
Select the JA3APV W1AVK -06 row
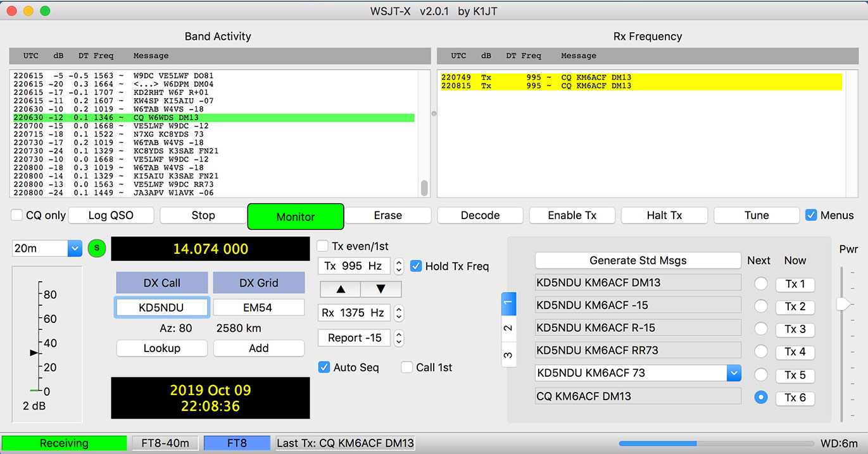tap(214, 193)
